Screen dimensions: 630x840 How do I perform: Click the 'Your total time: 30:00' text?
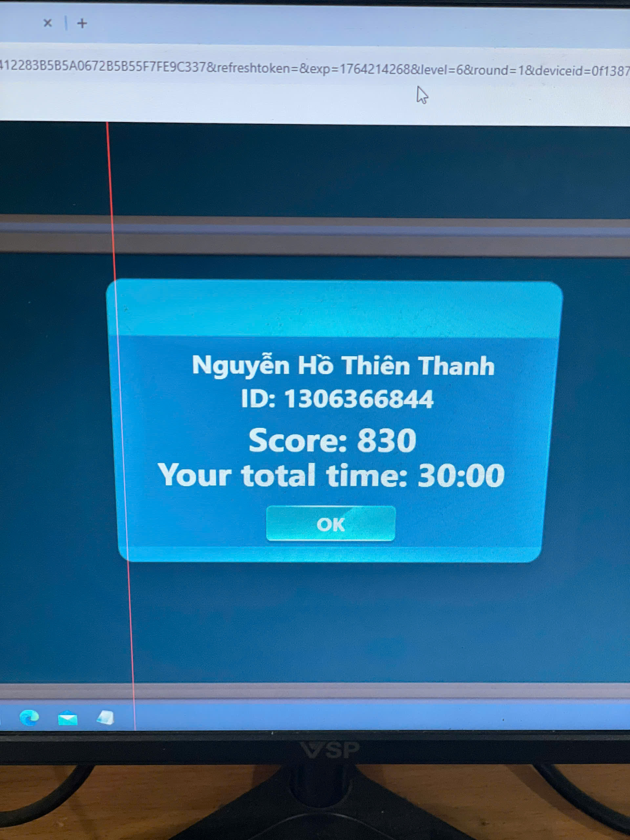(331, 475)
